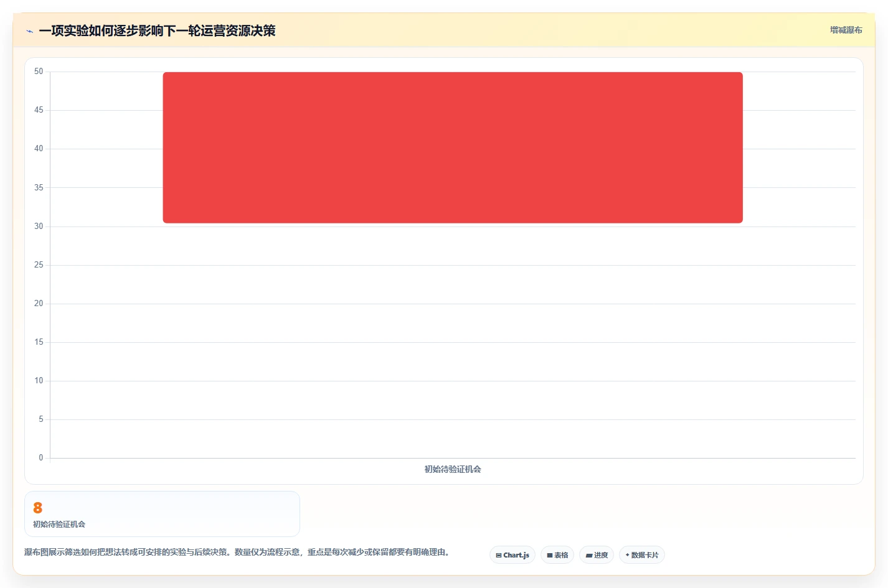Click the 增减瀑布 label in the header

coord(846,30)
